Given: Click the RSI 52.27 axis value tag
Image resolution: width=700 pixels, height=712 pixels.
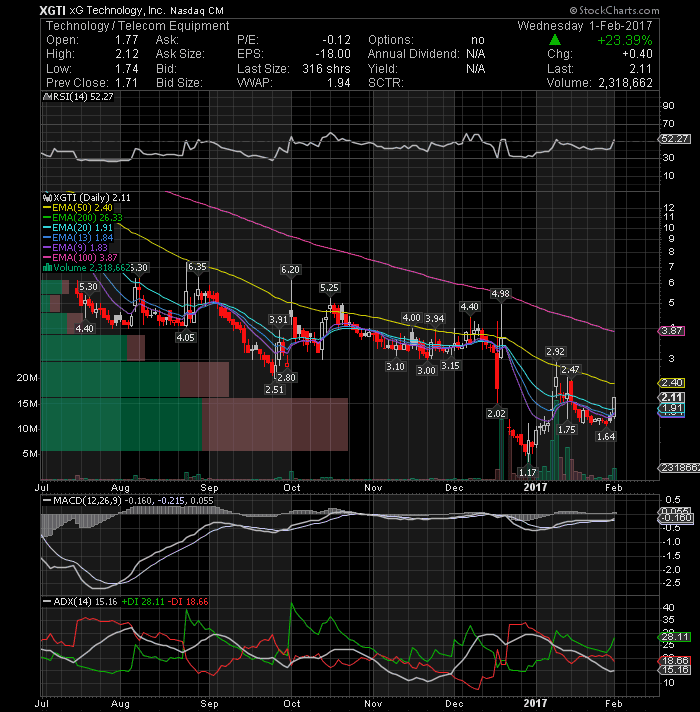Looking at the screenshot, I should click(675, 139).
